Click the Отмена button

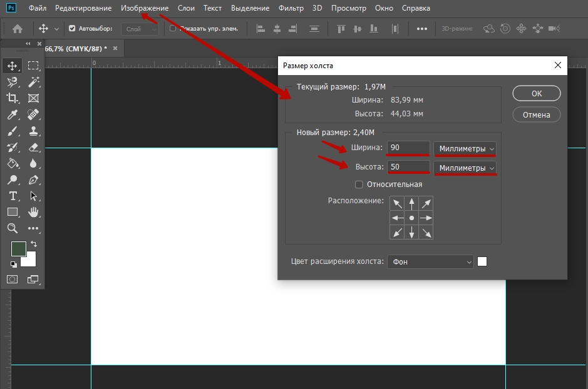click(536, 114)
